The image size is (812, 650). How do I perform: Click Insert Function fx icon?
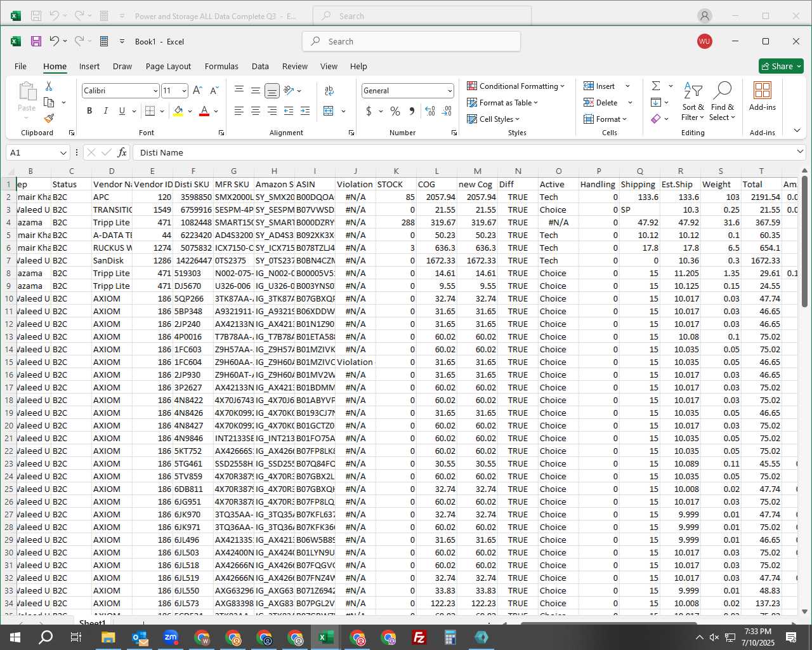pyautogui.click(x=122, y=152)
